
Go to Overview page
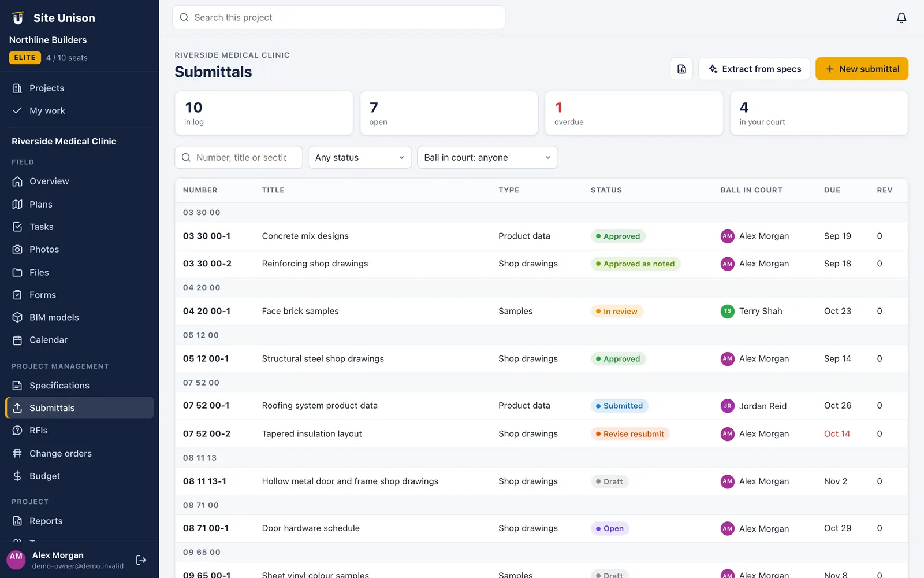tap(79, 181)
